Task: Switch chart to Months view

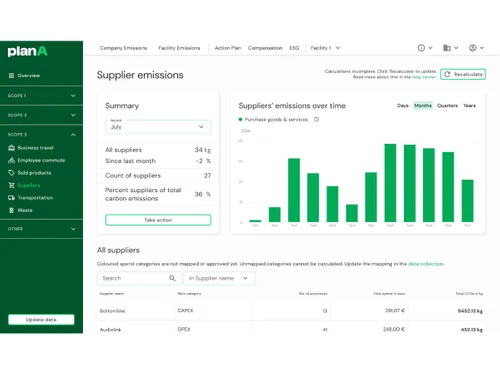Action: coord(423,106)
